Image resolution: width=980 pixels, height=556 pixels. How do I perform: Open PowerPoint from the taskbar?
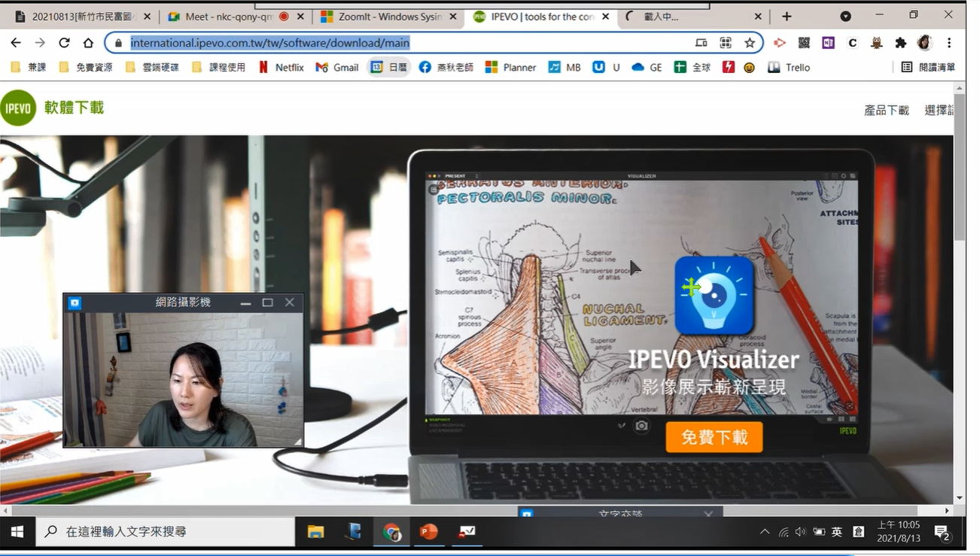(x=428, y=532)
